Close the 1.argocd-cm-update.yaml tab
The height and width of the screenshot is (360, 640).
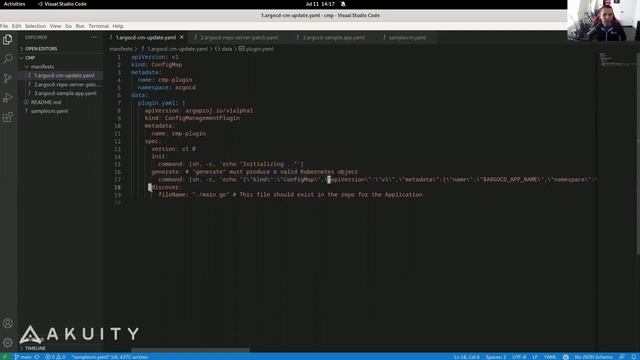(182, 37)
